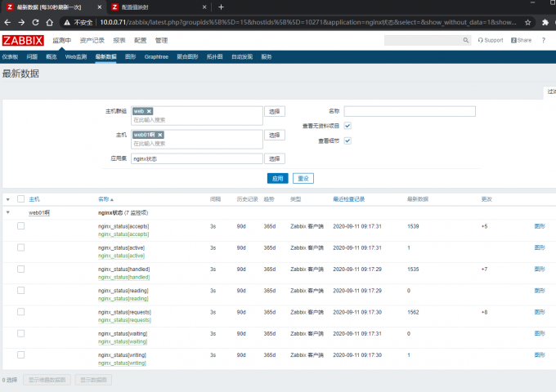
Task: Click 选择 button for host
Action: pos(275,136)
